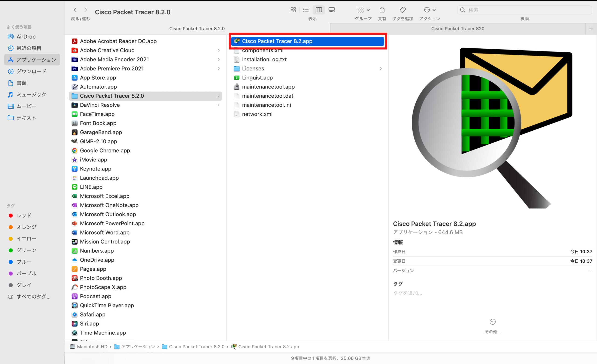The image size is (597, 364).
Task: Switch to icon grid view
Action: pyautogui.click(x=293, y=10)
